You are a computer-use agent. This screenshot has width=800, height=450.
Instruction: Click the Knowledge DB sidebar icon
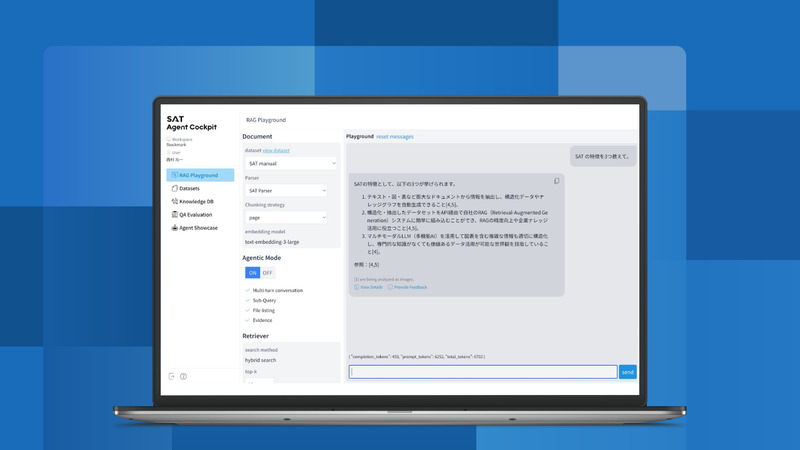174,202
